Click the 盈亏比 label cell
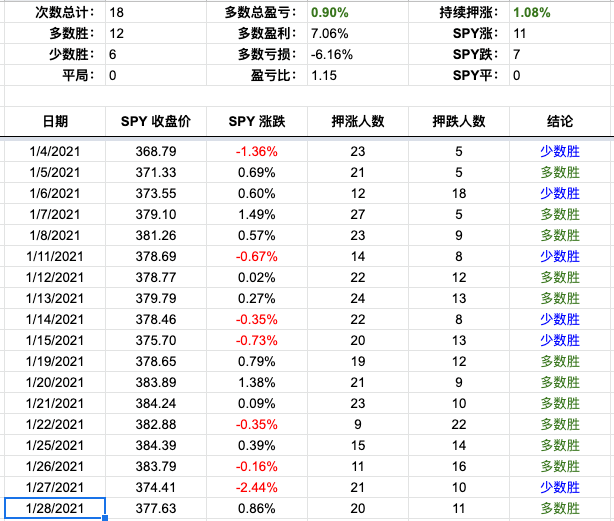The height and width of the screenshot is (521, 614). (x=257, y=75)
